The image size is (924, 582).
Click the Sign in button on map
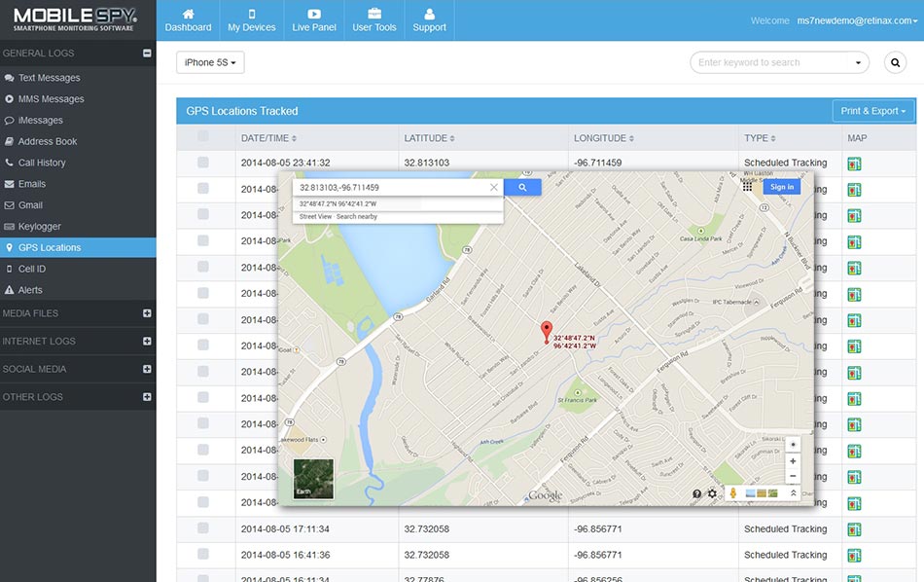[781, 187]
